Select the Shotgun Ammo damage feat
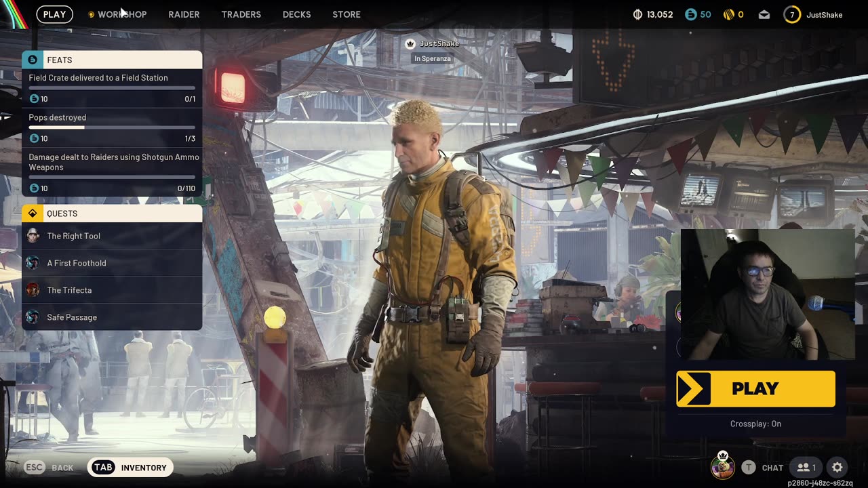This screenshot has height=488, width=868. (x=112, y=172)
